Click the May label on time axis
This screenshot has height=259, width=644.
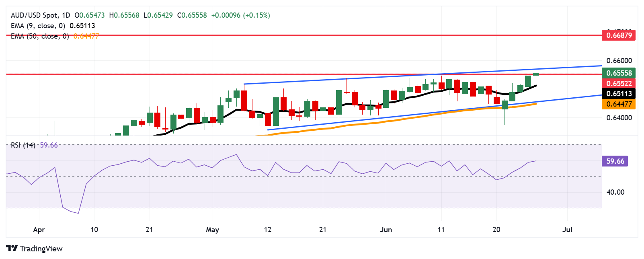pyautogui.click(x=212, y=230)
